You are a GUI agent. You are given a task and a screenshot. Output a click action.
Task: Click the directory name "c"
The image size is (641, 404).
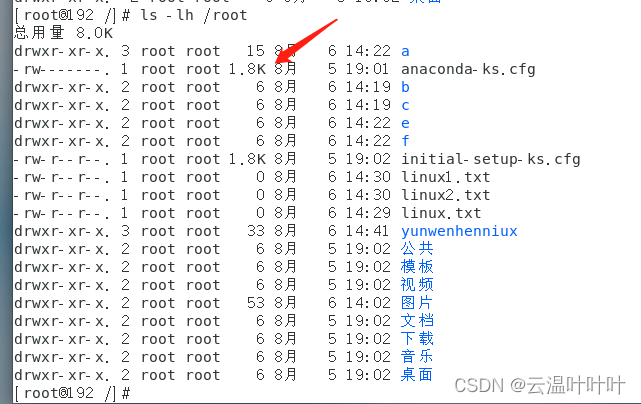click(405, 105)
